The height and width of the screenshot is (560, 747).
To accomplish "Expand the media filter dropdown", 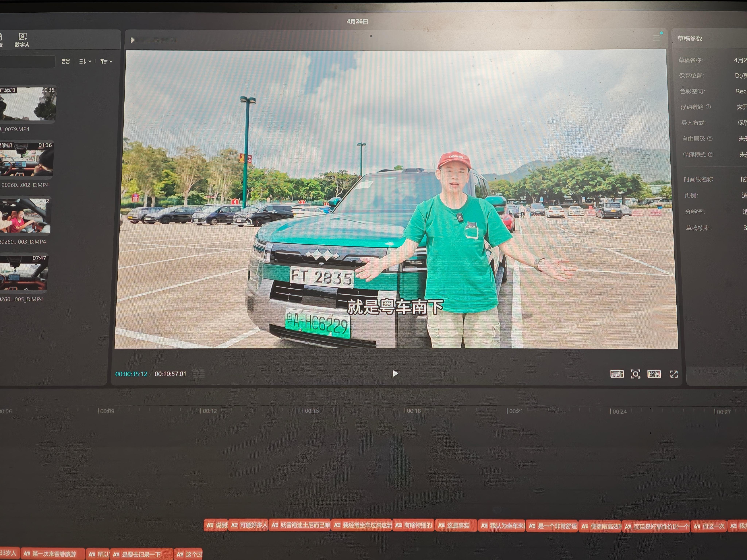I will [106, 61].
